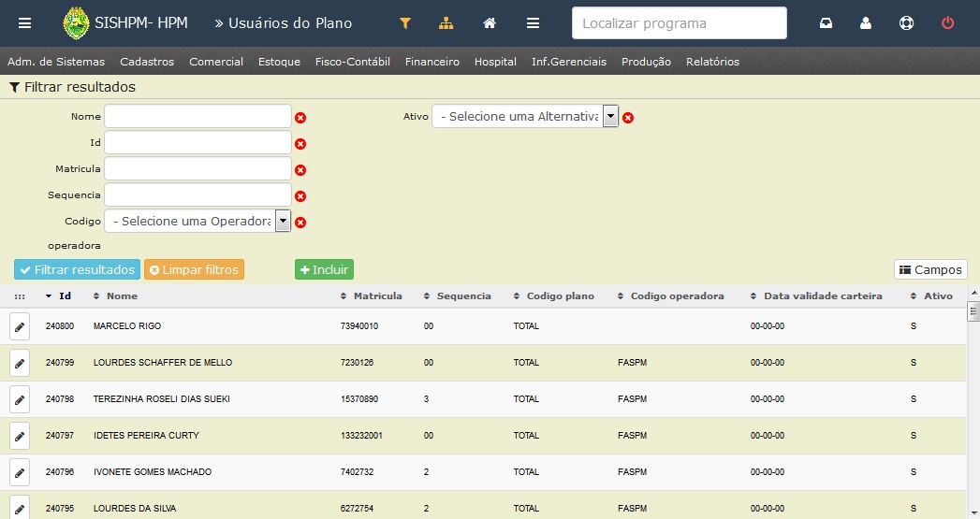The width and height of the screenshot is (980, 519).
Task: Sort table by Codigo operadora column
Action: pyautogui.click(x=670, y=296)
